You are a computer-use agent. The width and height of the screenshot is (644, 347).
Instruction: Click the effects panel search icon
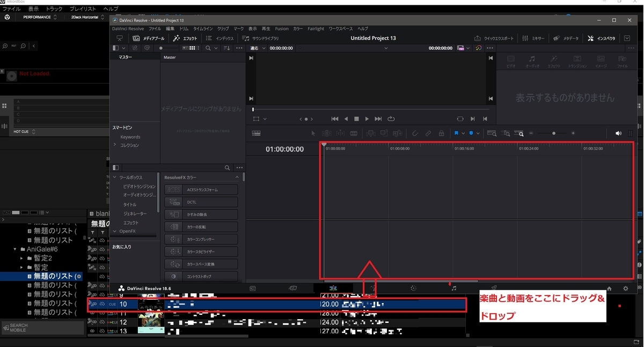[x=228, y=168]
